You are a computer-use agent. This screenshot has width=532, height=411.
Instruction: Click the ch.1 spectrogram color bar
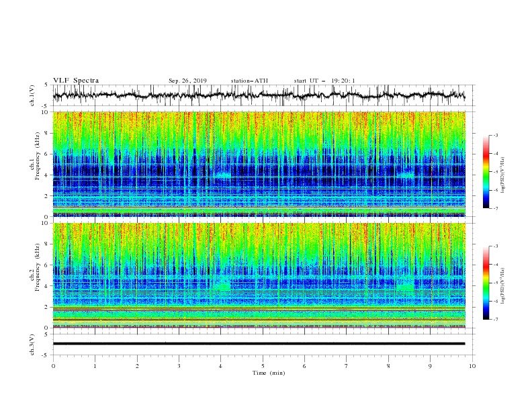[x=486, y=171]
